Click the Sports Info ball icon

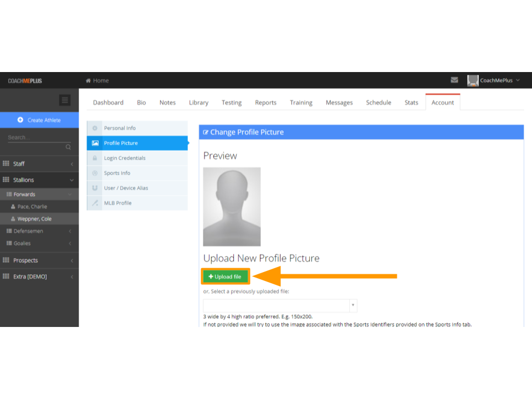click(x=95, y=173)
